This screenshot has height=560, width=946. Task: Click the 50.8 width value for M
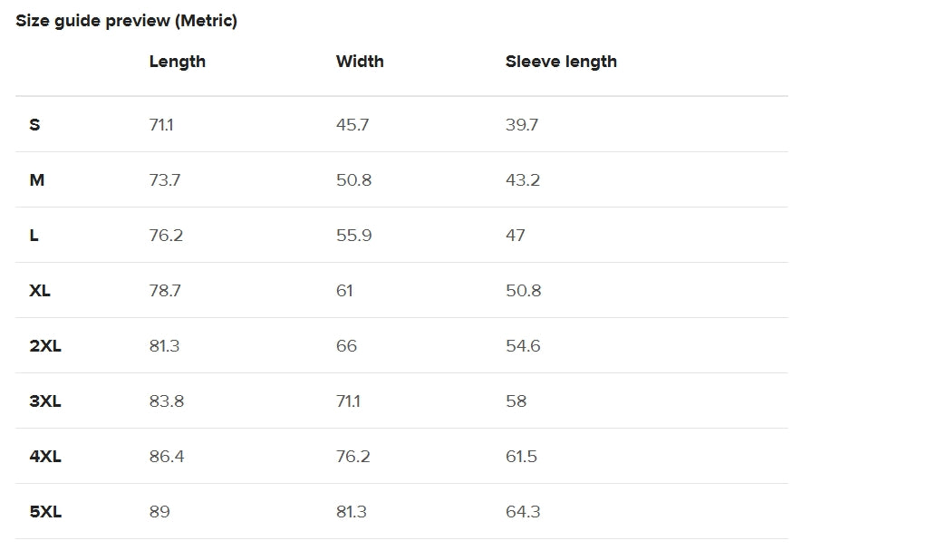353,179
